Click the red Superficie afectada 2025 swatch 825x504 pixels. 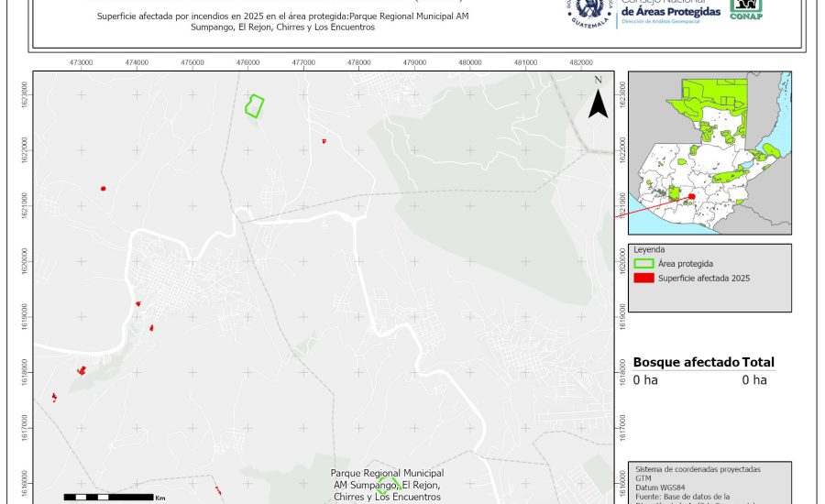(x=643, y=278)
